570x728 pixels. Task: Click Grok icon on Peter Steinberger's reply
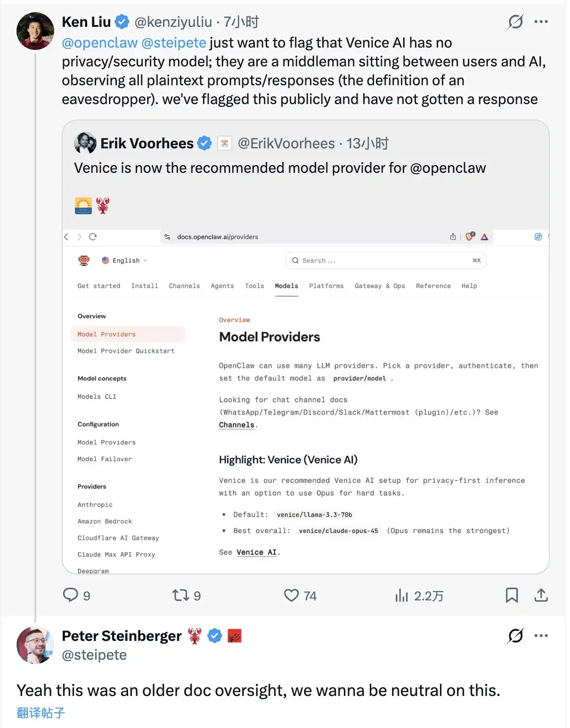pyautogui.click(x=515, y=636)
